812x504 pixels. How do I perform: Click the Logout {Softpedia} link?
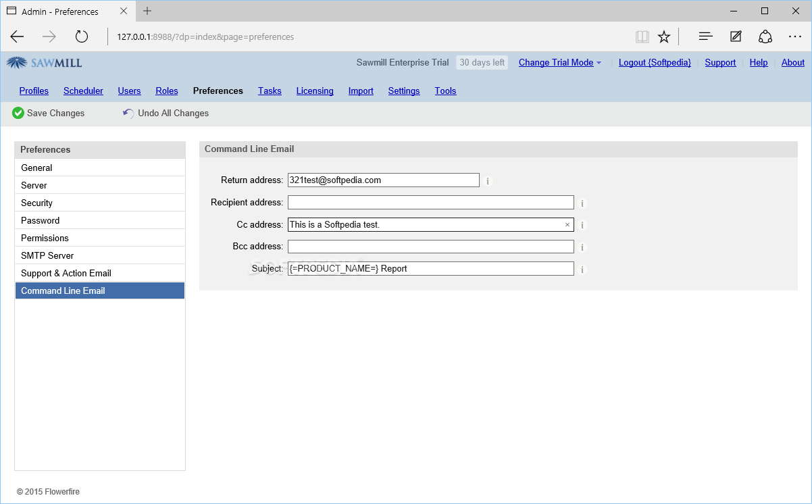(655, 62)
